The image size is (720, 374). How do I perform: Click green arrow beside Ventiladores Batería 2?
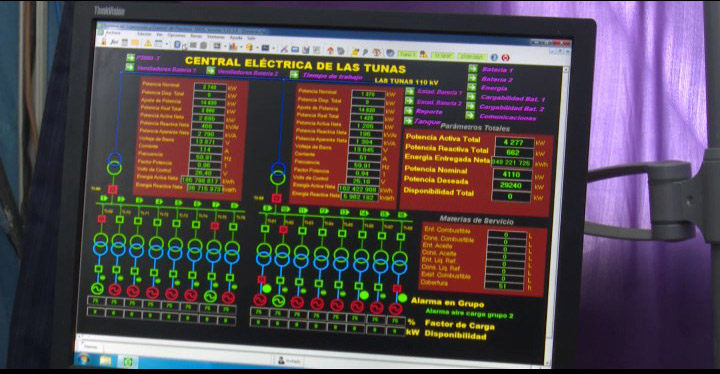(x=211, y=70)
